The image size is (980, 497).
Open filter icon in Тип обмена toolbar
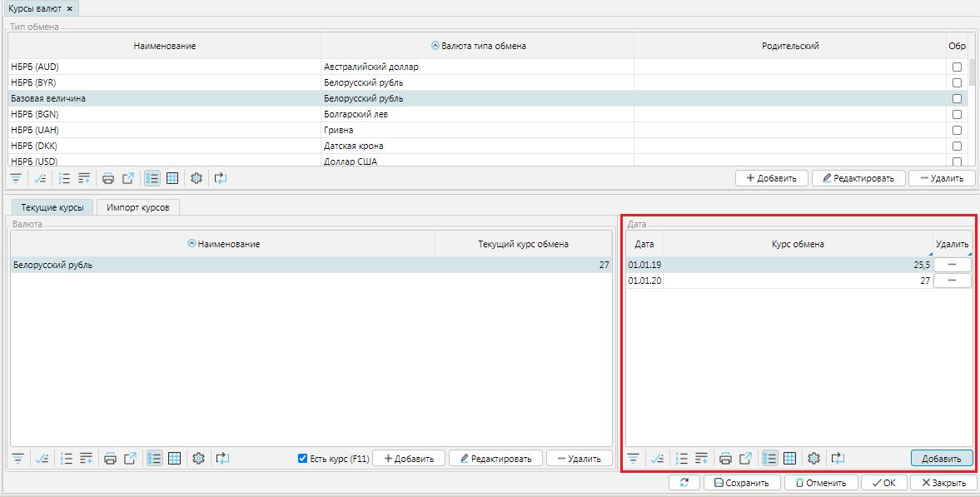pyautogui.click(x=17, y=178)
